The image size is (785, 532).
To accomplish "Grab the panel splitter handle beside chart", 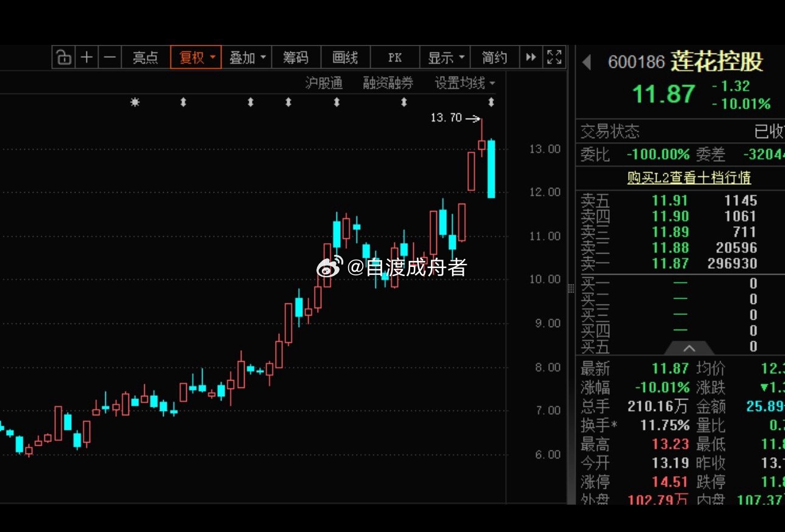I will pyautogui.click(x=571, y=289).
